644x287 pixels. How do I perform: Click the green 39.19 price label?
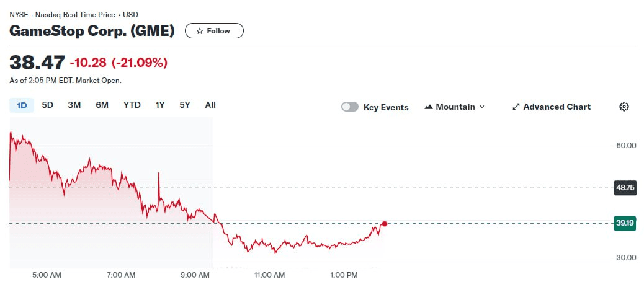(625, 223)
